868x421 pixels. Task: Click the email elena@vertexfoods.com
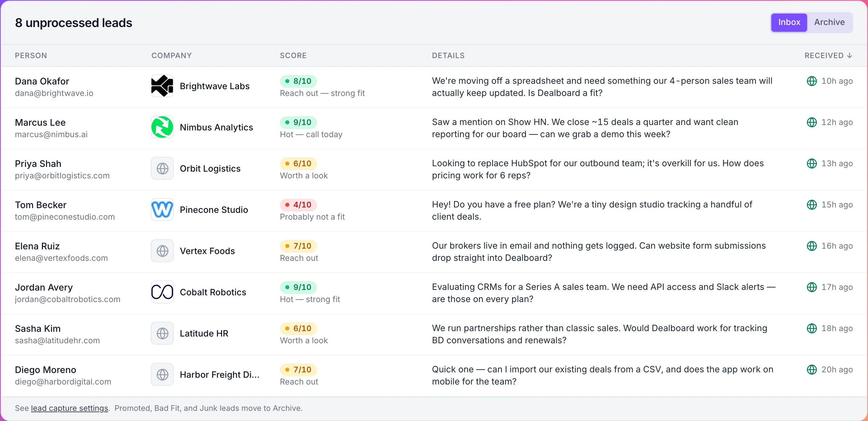click(61, 258)
